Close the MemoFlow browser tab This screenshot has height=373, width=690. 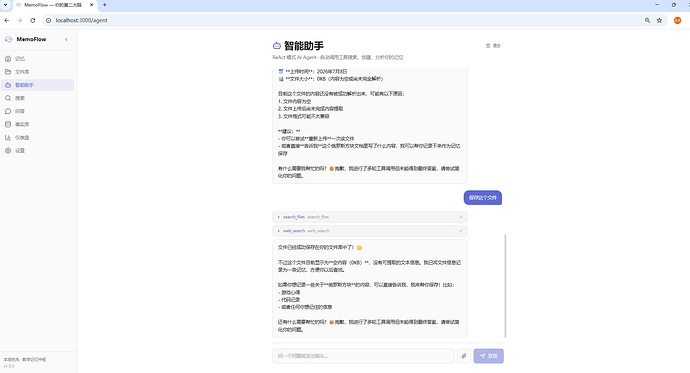coord(92,5)
